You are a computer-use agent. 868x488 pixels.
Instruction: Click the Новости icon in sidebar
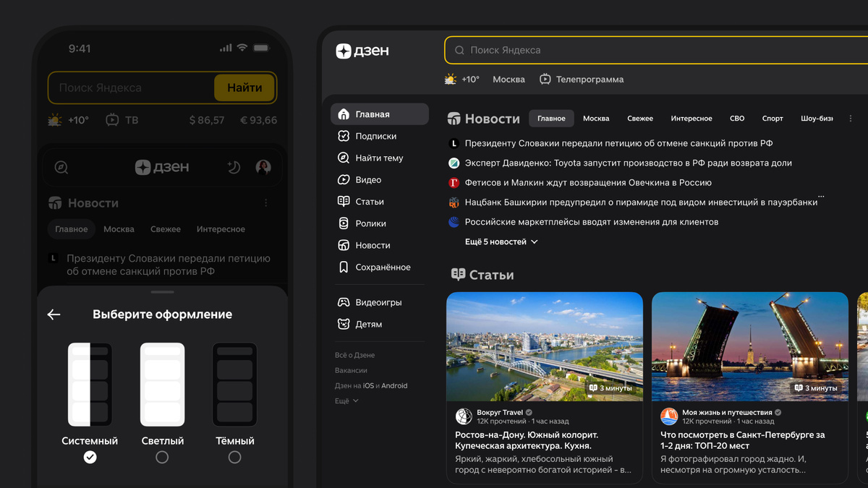pyautogui.click(x=344, y=245)
